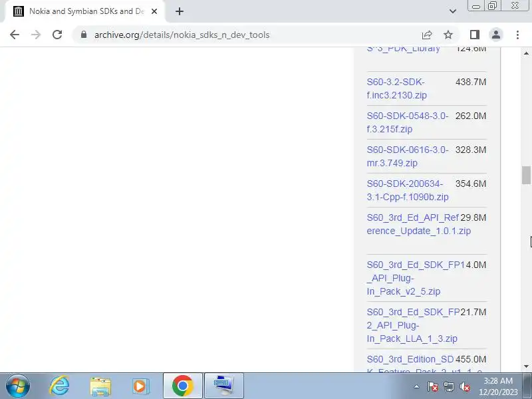The image size is (532, 399).
Task: Download S60-SDK-0616-3.0-mr.3.749.zip
Action: 408,156
